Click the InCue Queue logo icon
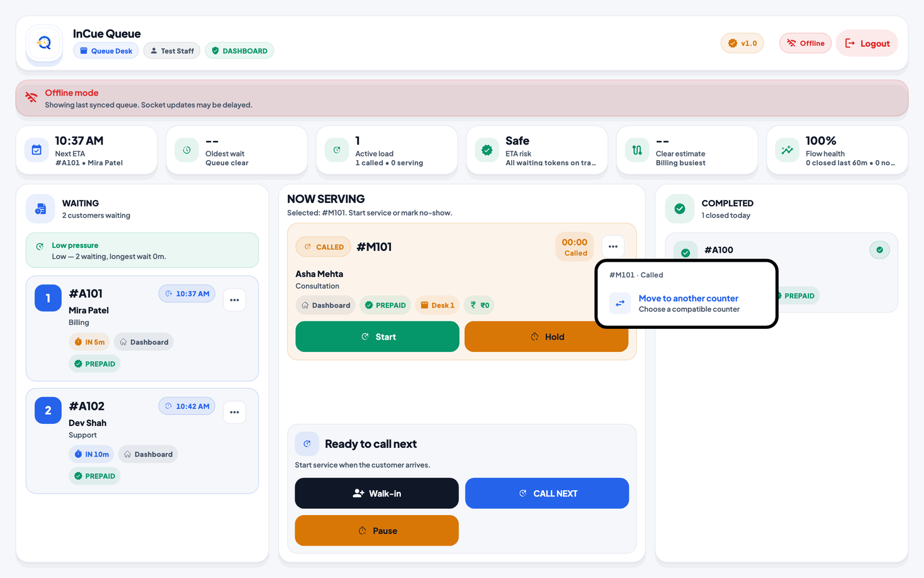Viewport: 924px width, 578px height. [x=44, y=43]
